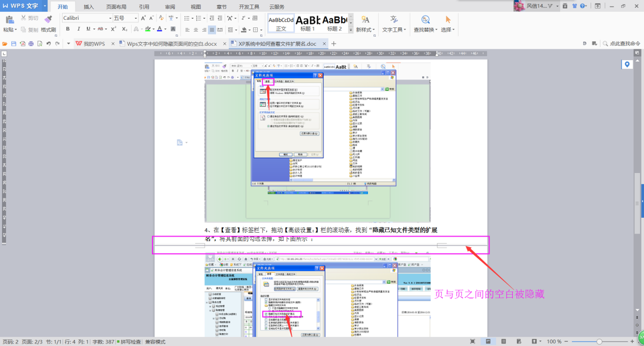Click the text highlight color marker

pos(149,29)
